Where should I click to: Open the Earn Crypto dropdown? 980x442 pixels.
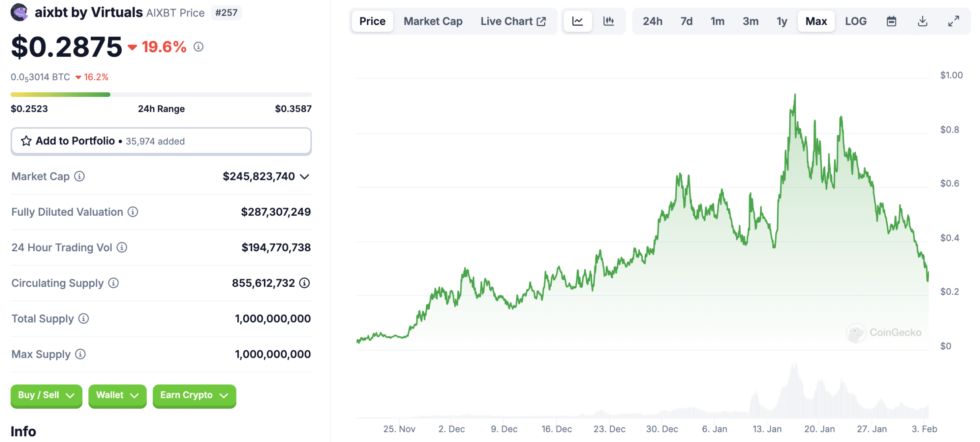click(194, 396)
